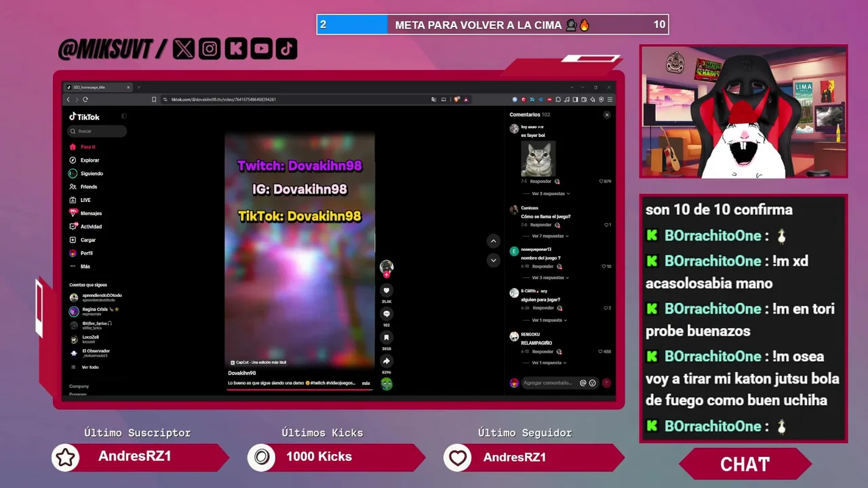Open Regina Crisis followed account
This screenshot has height=488, width=868.
tap(94, 311)
